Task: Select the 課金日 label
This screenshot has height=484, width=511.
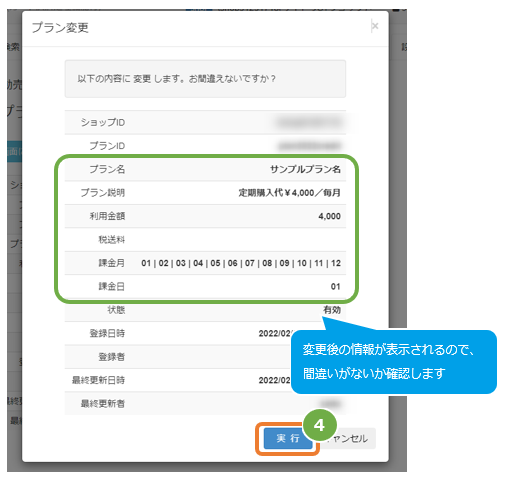Action: (111, 286)
